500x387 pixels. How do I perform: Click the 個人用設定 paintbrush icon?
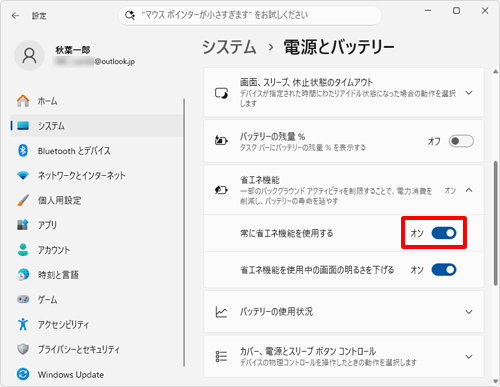(x=23, y=200)
